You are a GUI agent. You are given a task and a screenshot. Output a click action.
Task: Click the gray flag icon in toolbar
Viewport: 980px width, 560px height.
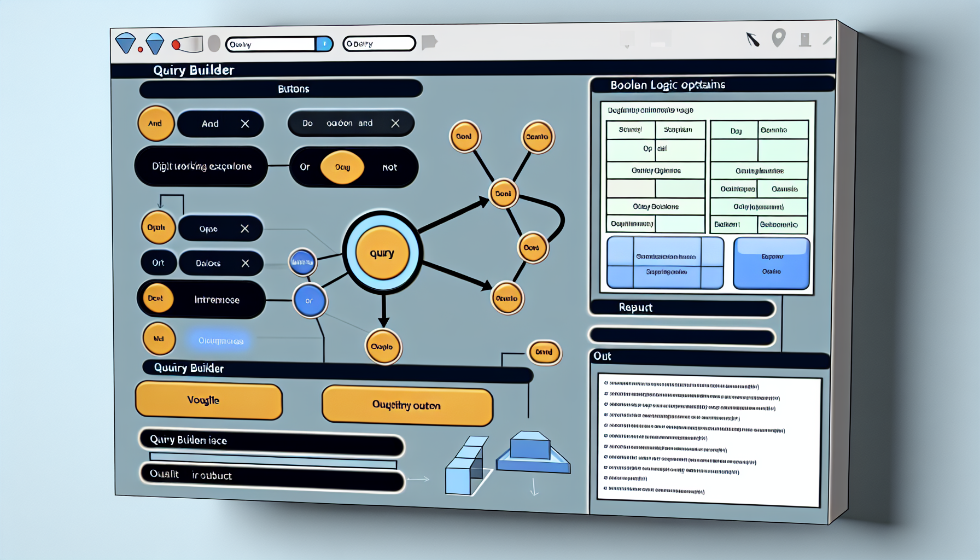(x=429, y=42)
